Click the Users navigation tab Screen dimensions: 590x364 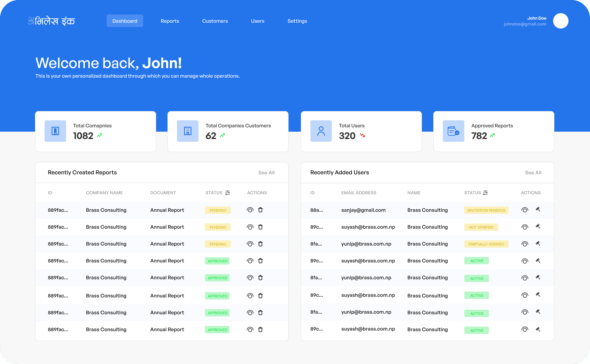258,21
